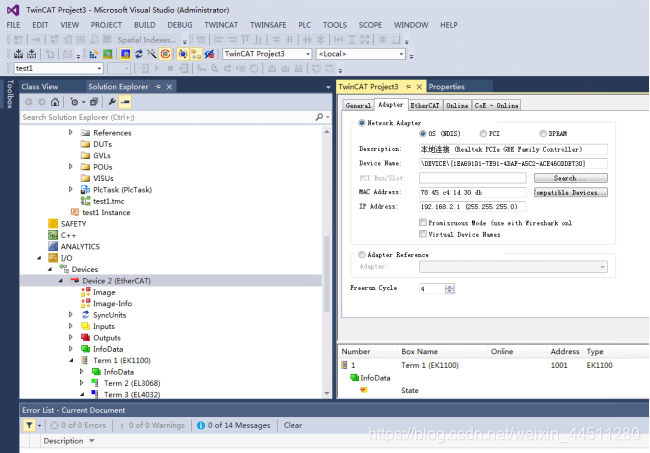
Task: Click the MAC Address field
Action: point(473,192)
